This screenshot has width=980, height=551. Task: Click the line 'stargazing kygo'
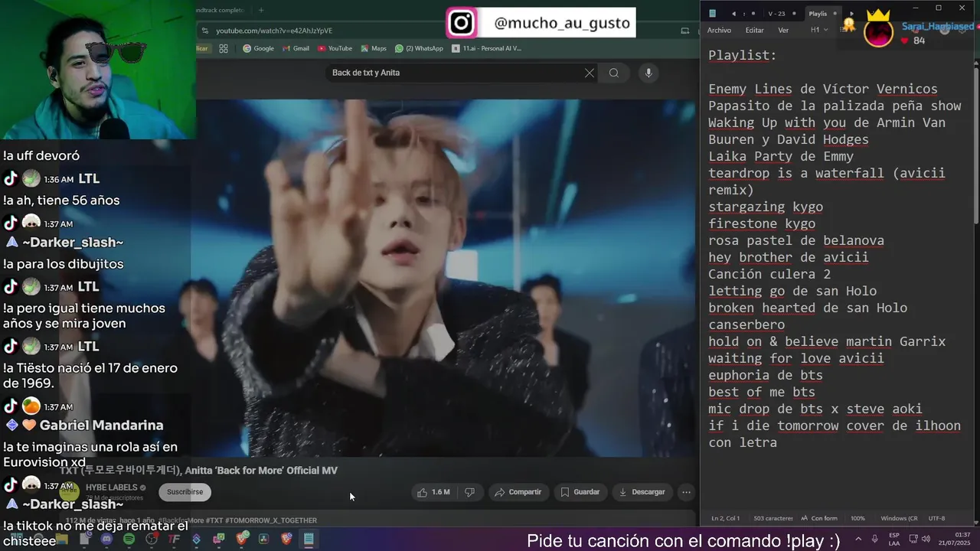[x=766, y=207]
